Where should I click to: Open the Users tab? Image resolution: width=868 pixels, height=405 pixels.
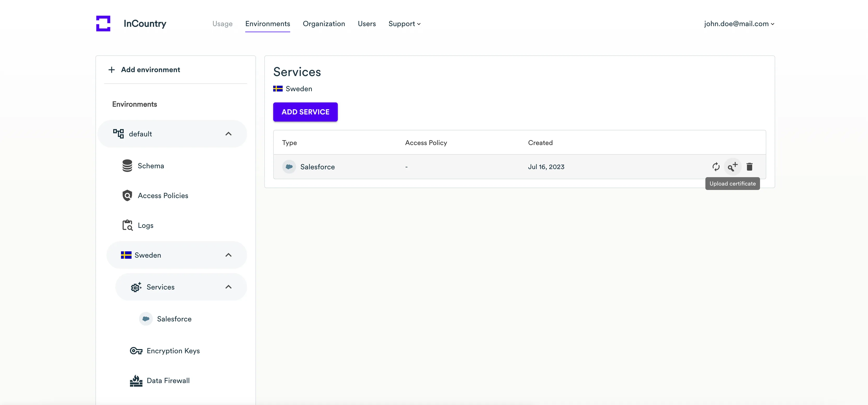point(366,24)
